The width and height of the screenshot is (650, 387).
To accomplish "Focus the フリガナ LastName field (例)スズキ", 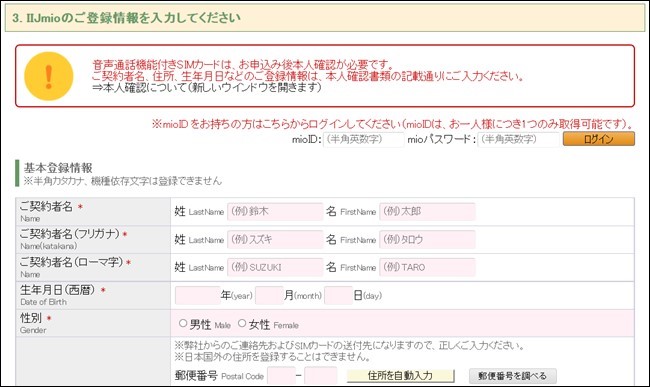I will click(x=275, y=239).
